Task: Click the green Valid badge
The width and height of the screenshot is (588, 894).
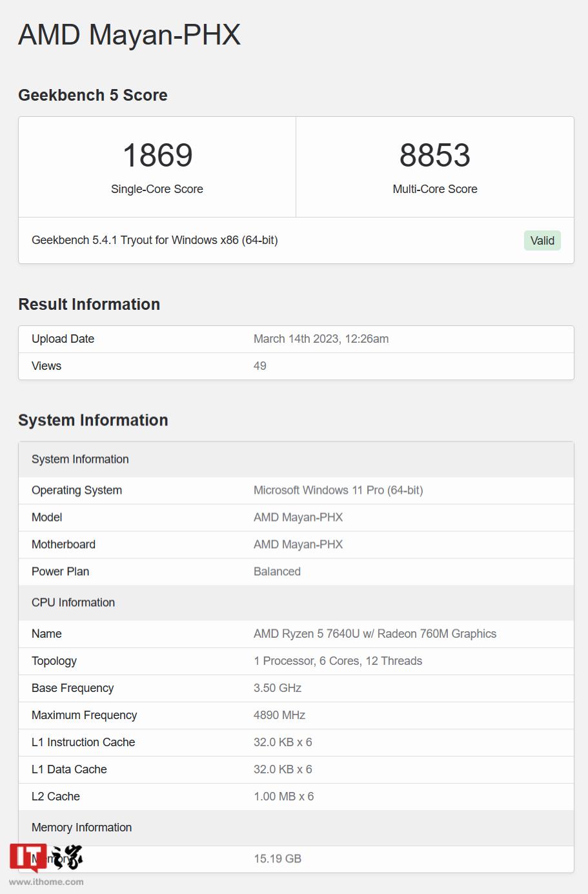Action: 542,241
